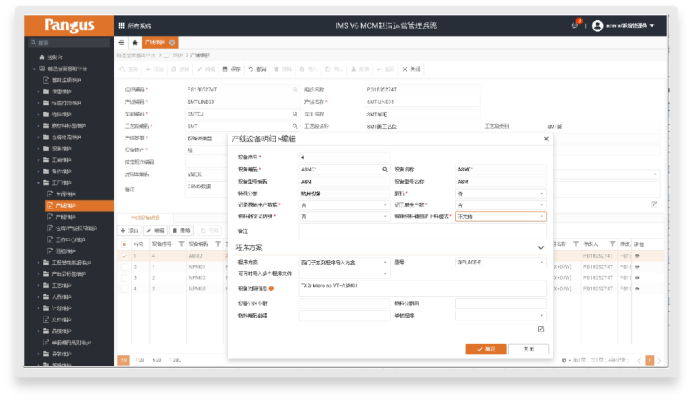Viewport: 692px width, 401px height.
Task: Close the equipment detail edit dialog
Action: (544, 139)
